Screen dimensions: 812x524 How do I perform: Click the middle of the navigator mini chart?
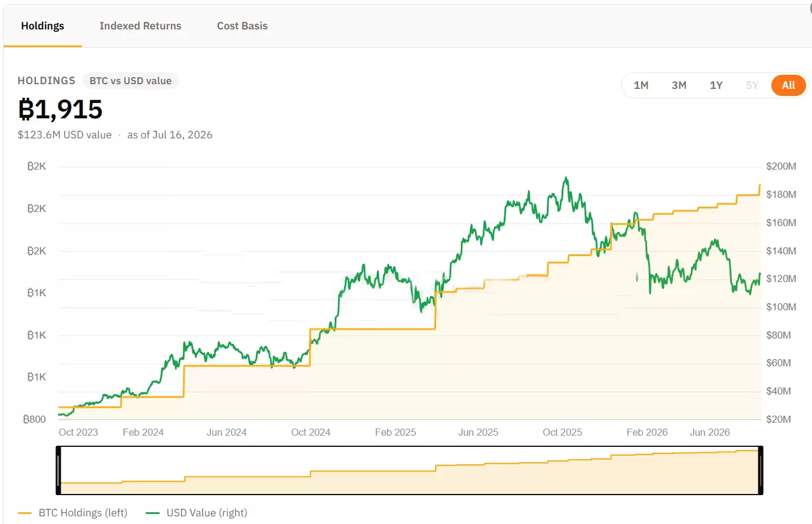(410, 470)
